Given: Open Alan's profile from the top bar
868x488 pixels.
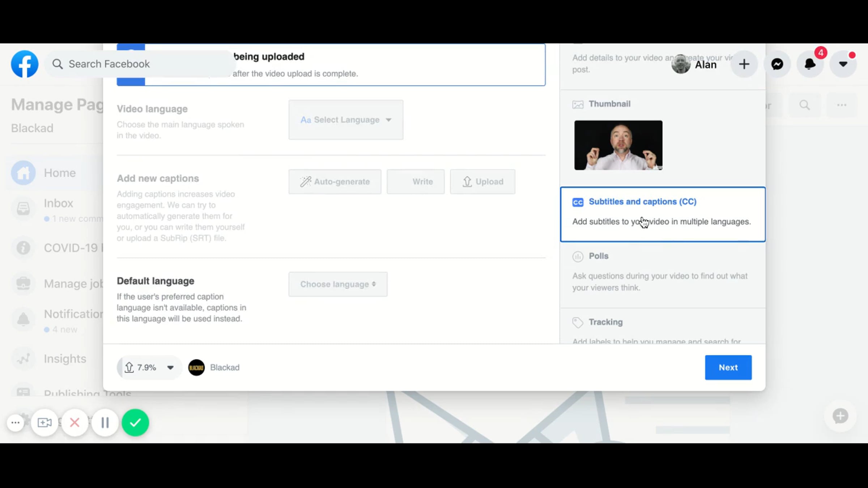Looking at the screenshot, I should tap(694, 64).
